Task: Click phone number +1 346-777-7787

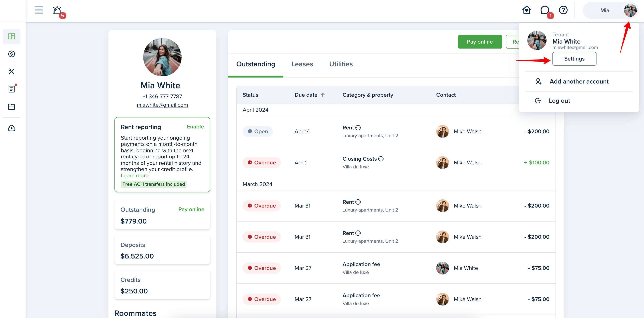Action: point(162,96)
